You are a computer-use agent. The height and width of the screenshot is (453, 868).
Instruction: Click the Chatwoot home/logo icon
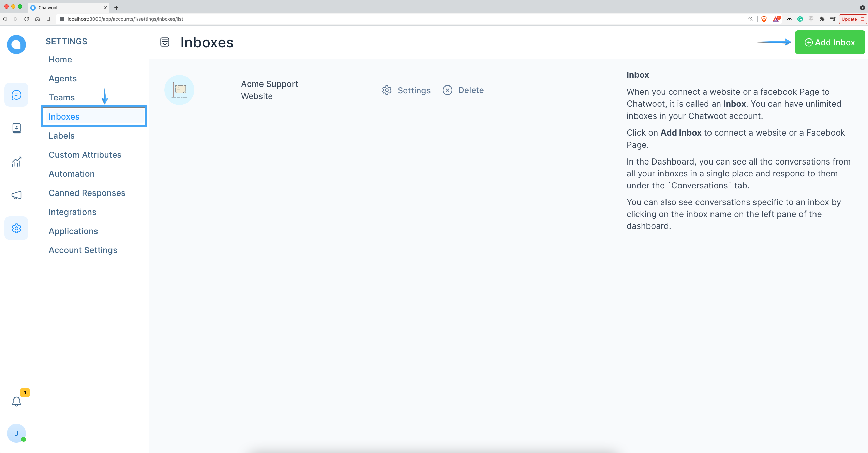[x=17, y=45]
